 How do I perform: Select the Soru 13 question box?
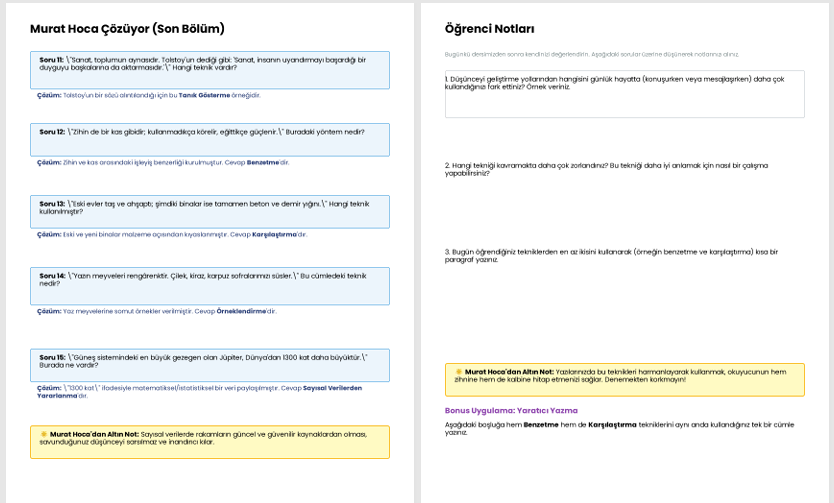(x=209, y=211)
